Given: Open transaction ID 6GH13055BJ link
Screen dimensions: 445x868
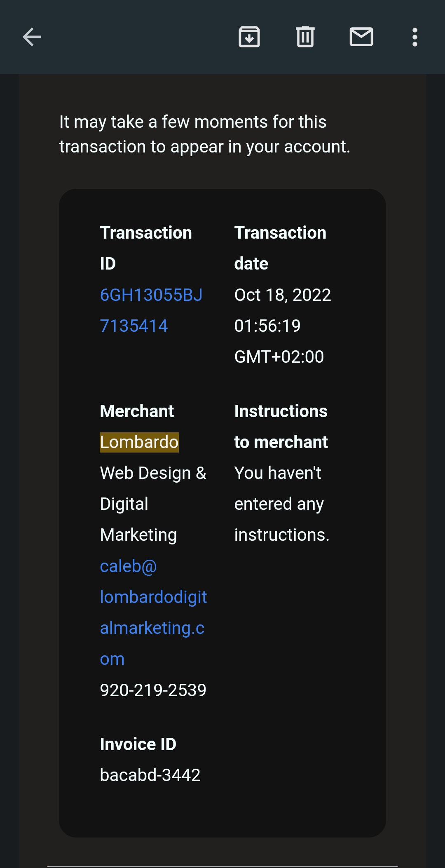Looking at the screenshot, I should (151, 295).
